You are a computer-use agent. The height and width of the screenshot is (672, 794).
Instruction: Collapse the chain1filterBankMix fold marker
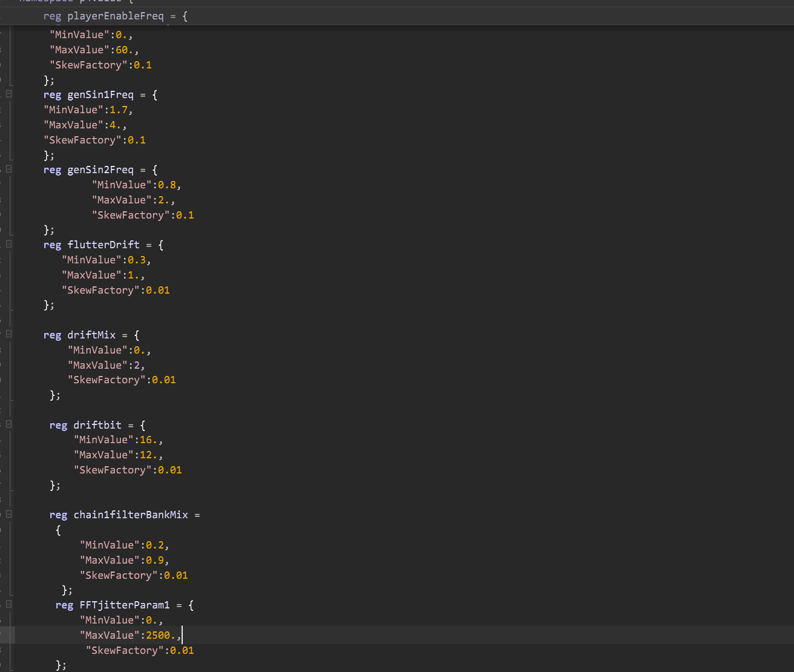tap(8, 514)
